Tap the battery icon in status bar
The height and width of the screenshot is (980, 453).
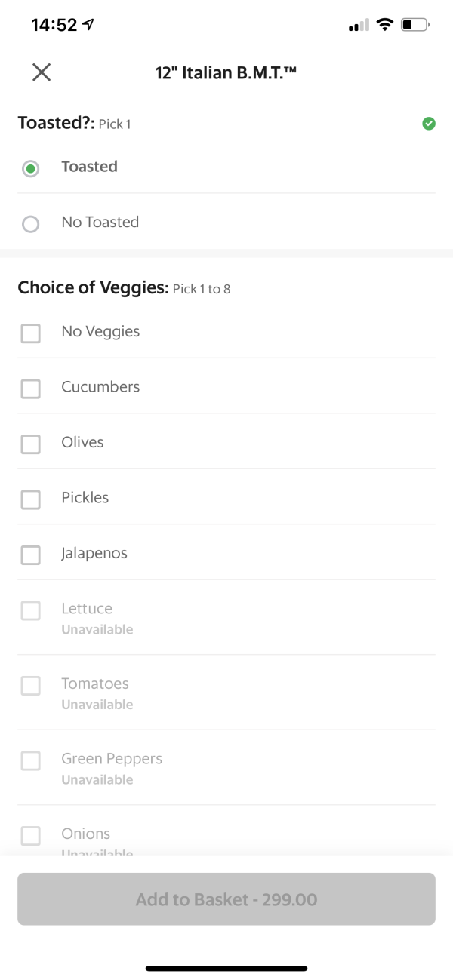pyautogui.click(x=414, y=25)
